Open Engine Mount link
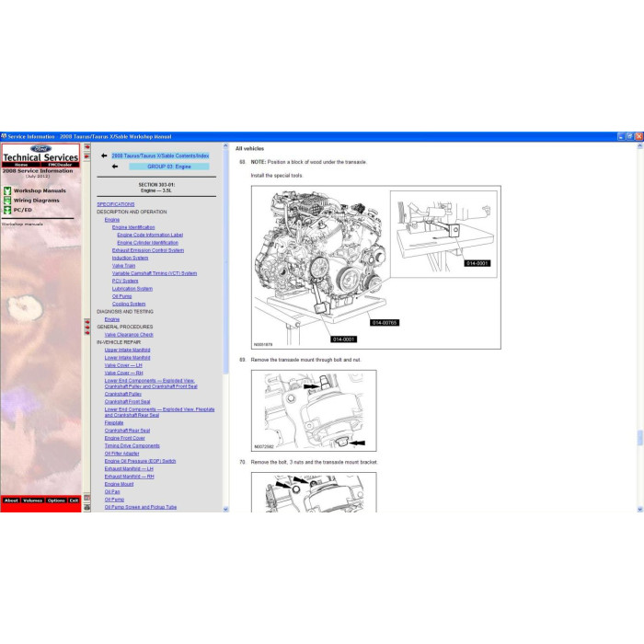Viewport: 644px width, 644px height. pyautogui.click(x=119, y=484)
